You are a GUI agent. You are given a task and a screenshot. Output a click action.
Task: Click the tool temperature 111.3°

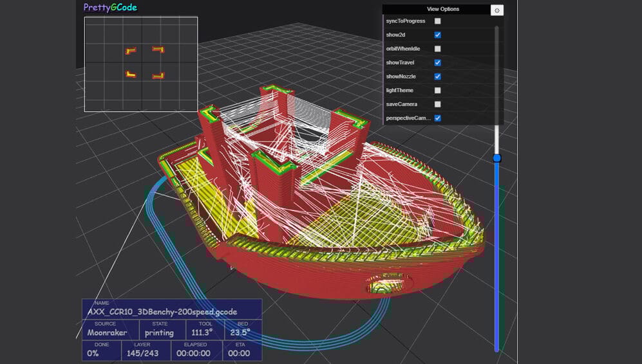202,332
